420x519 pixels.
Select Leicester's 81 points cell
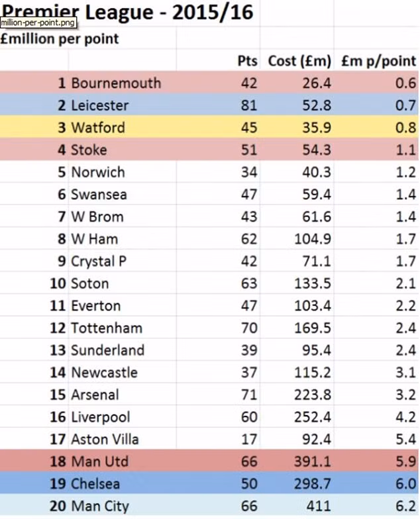point(249,105)
